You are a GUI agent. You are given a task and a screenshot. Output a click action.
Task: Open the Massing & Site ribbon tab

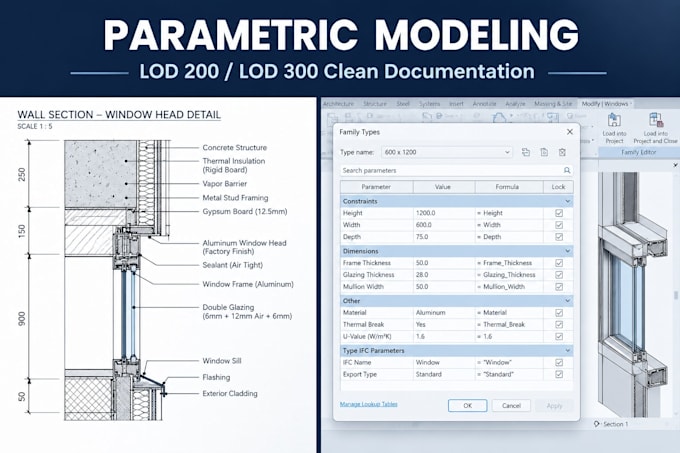[553, 104]
